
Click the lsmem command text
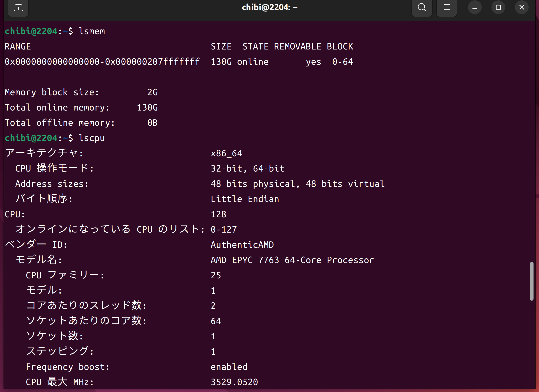[92, 31]
